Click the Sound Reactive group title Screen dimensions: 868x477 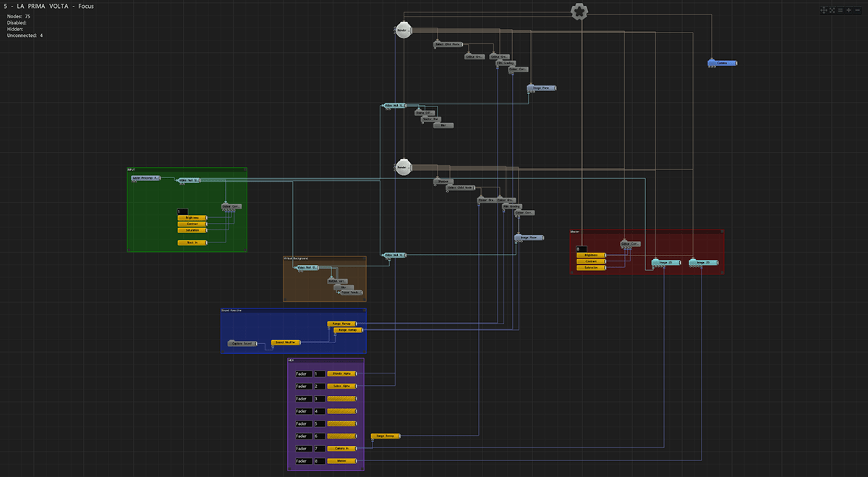[231, 311]
